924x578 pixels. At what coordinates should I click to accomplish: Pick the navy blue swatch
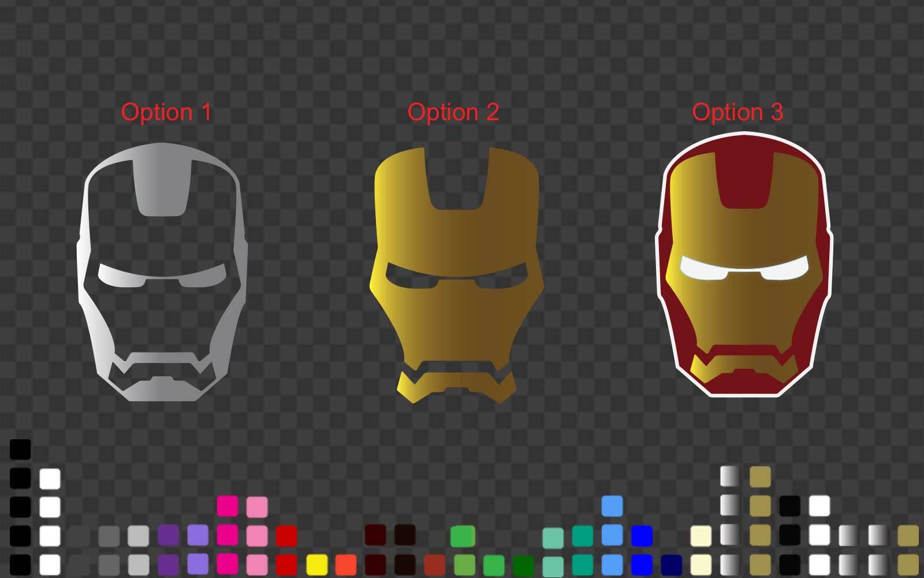[671, 565]
